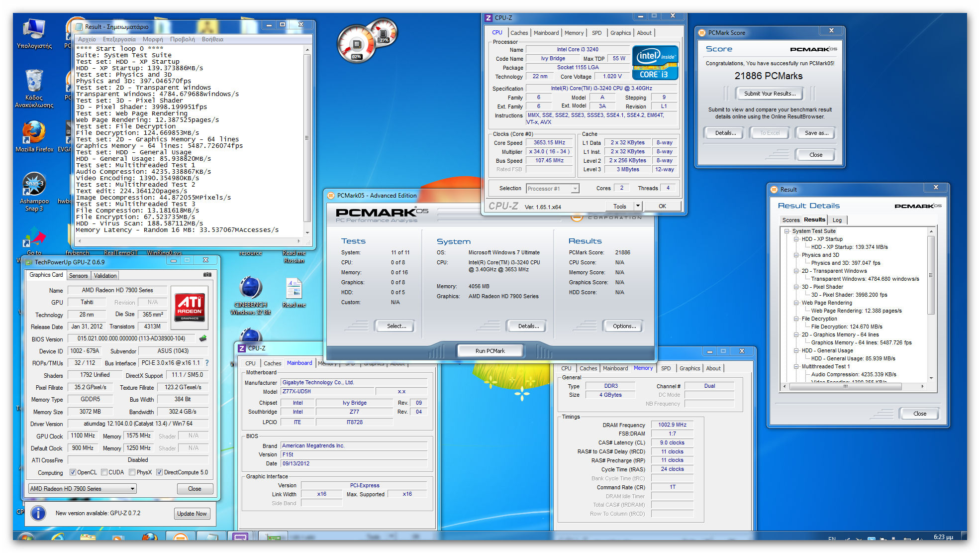Open the Tools dropdown arrow in CPU-Z
Screen dimensions: 980x553
tap(638, 206)
